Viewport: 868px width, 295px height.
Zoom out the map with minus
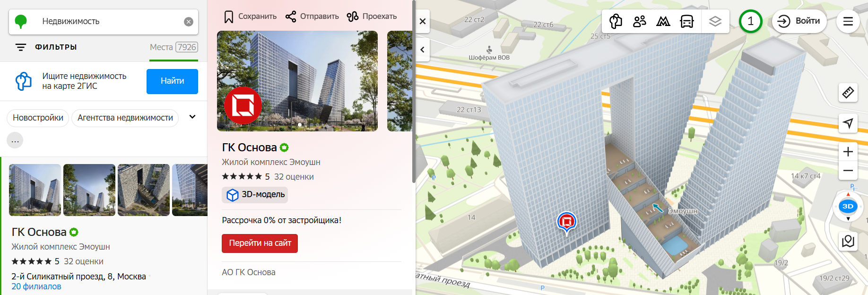[x=848, y=170]
